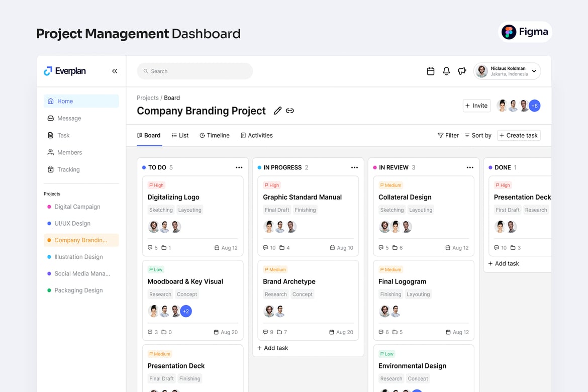Click Medium priority label on Brand Archetype
Screen dimensions: 588x392
click(275, 270)
